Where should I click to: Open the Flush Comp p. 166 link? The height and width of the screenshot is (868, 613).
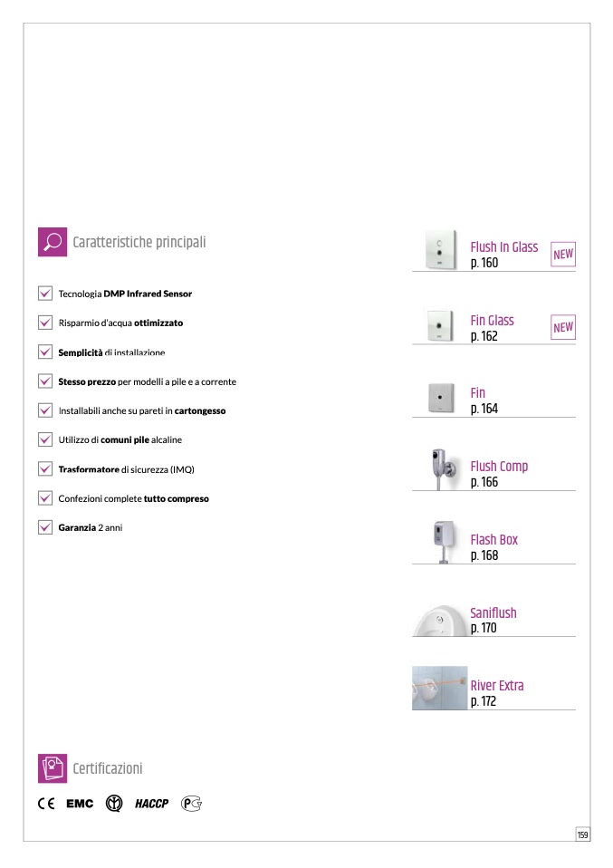pyautogui.click(x=499, y=474)
